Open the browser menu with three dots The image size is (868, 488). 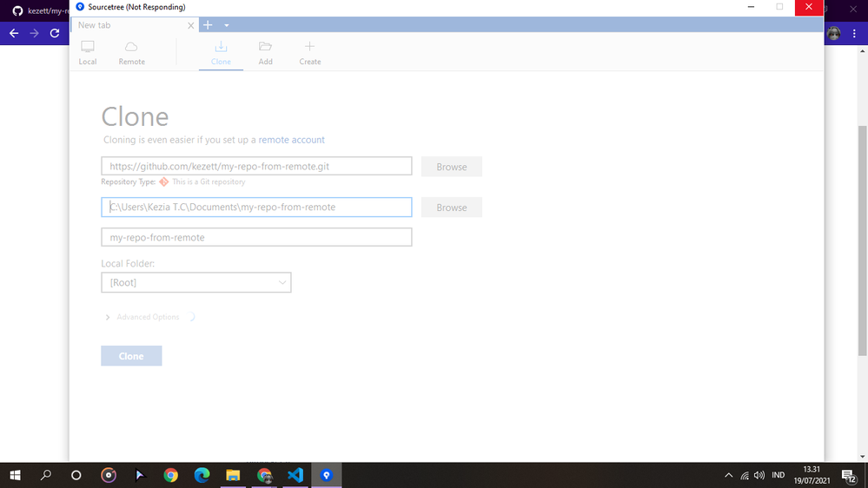click(854, 33)
